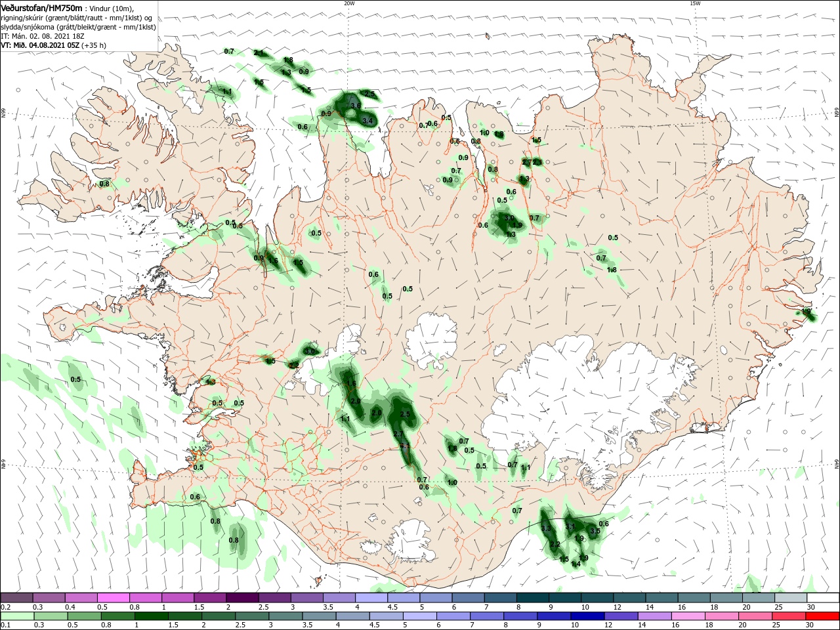Select the bright pink 0.5–0.8 legend swatch
840x630 pixels.
point(114,598)
